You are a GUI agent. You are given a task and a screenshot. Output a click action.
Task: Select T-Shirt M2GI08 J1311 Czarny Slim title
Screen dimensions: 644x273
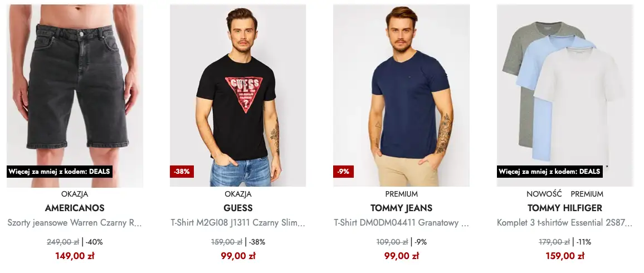point(238,223)
